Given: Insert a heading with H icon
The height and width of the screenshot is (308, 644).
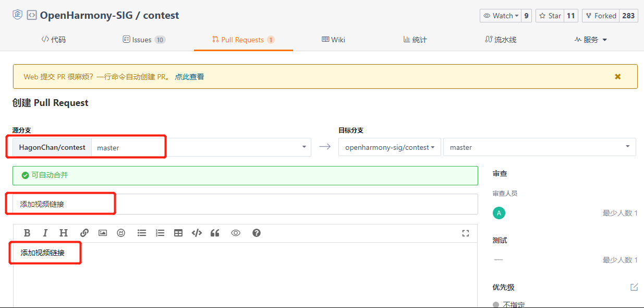Looking at the screenshot, I should (x=64, y=233).
